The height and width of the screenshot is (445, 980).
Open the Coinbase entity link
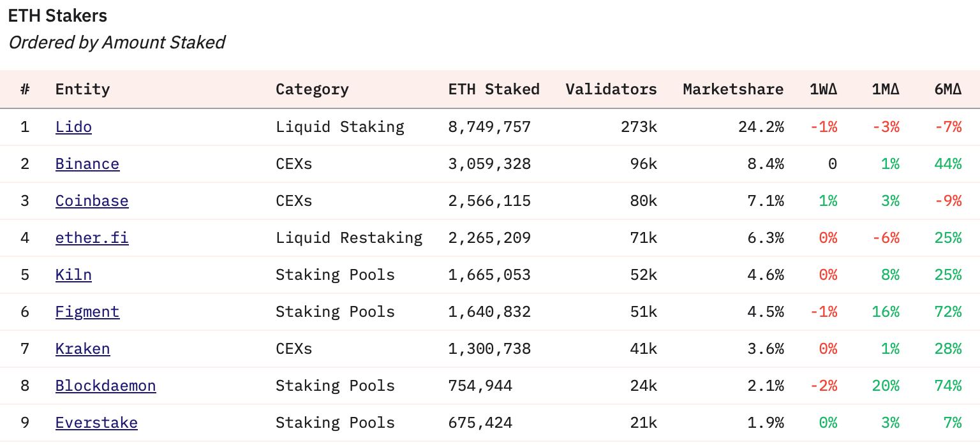(92, 201)
